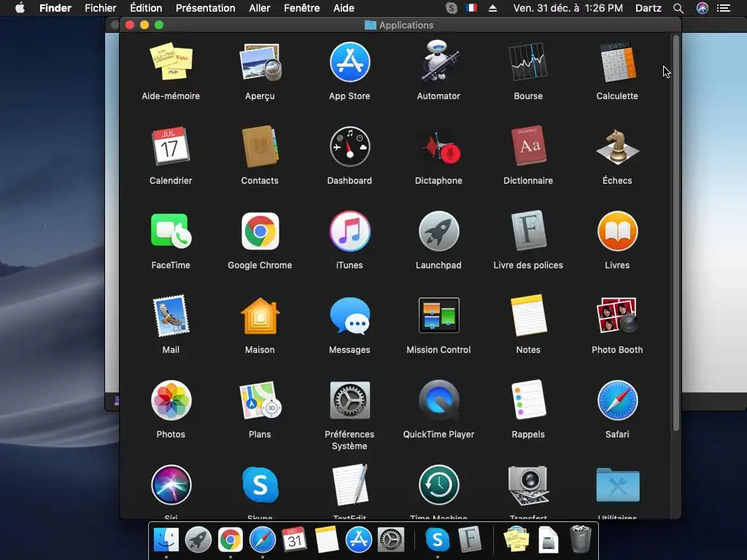The image size is (747, 560).
Task: Open the Photo Booth app
Action: [617, 315]
